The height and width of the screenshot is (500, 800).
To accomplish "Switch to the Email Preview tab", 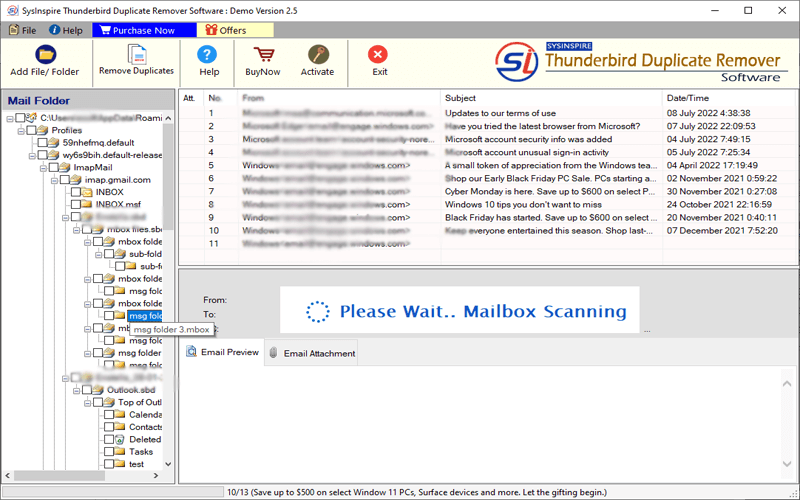I will (223, 353).
